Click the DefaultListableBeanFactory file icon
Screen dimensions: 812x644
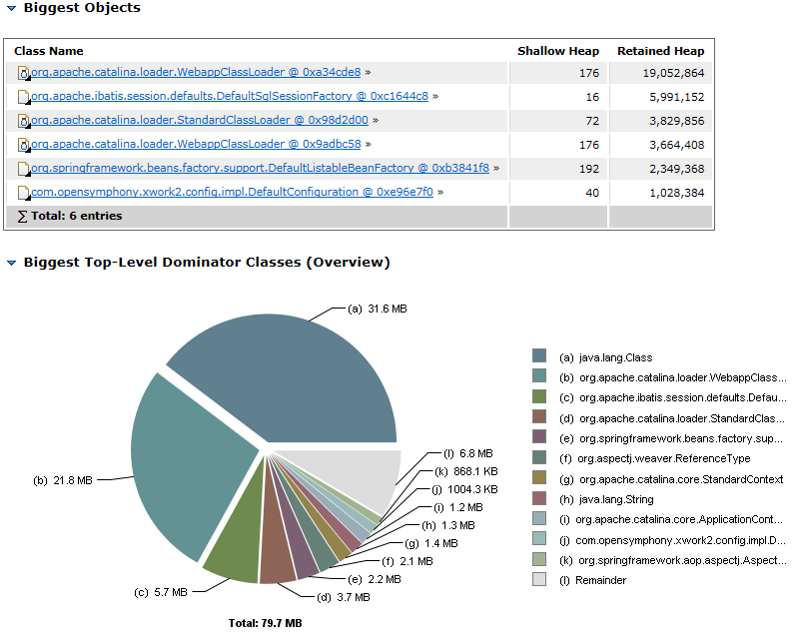point(24,169)
